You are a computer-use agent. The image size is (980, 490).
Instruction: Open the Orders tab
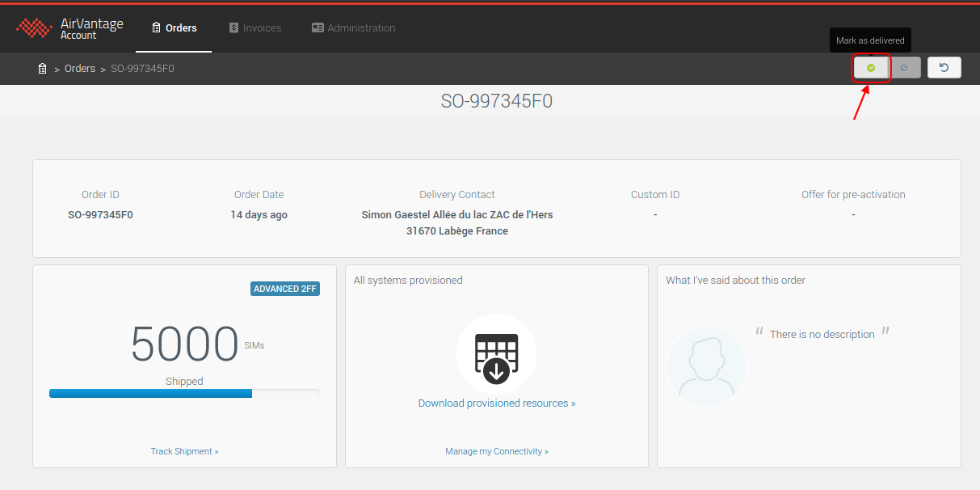pos(174,28)
